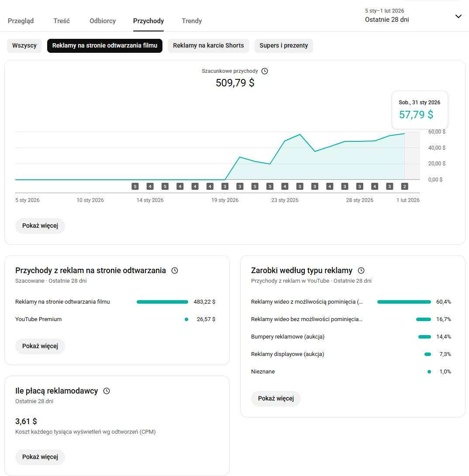Expand Pokaż więcej in Zarobki według typu reklamy
Viewport: 469px width, 476px height.
(276, 398)
